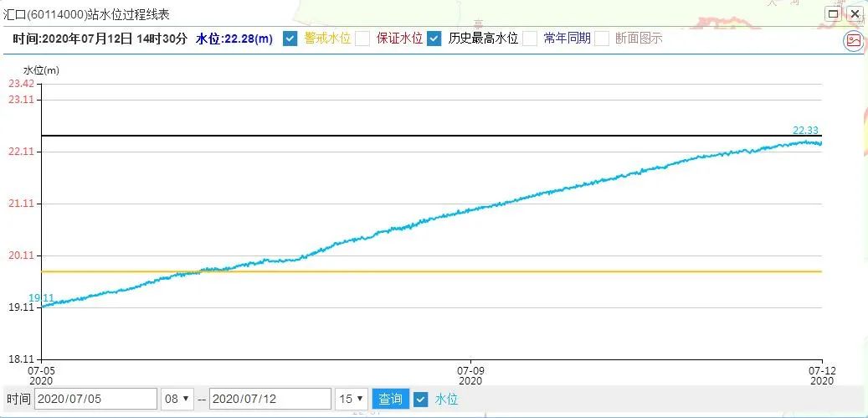
Task: Uncheck the 警戒水位 checkbox
Action: pos(290,39)
